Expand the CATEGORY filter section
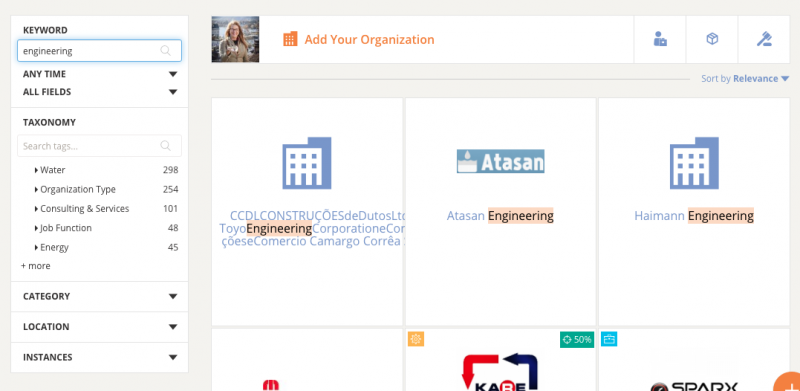Screen dimensions: 800x391 tap(99, 297)
